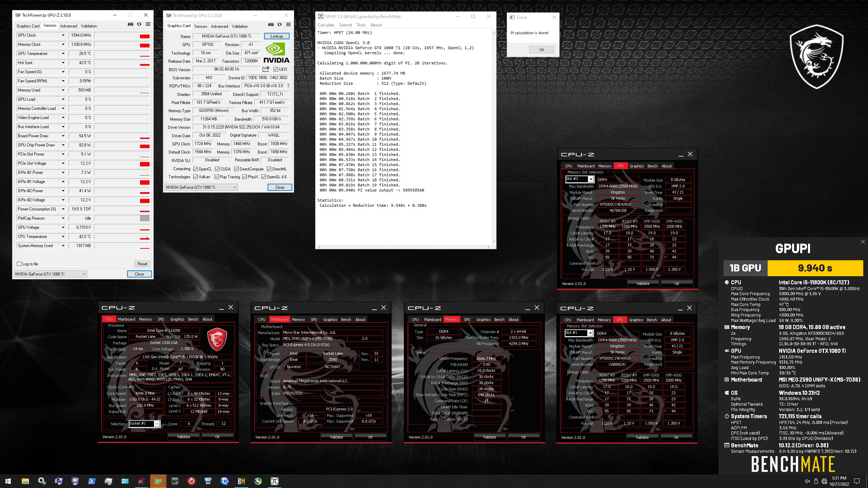Toggle the DirectML checkbox

269,169
